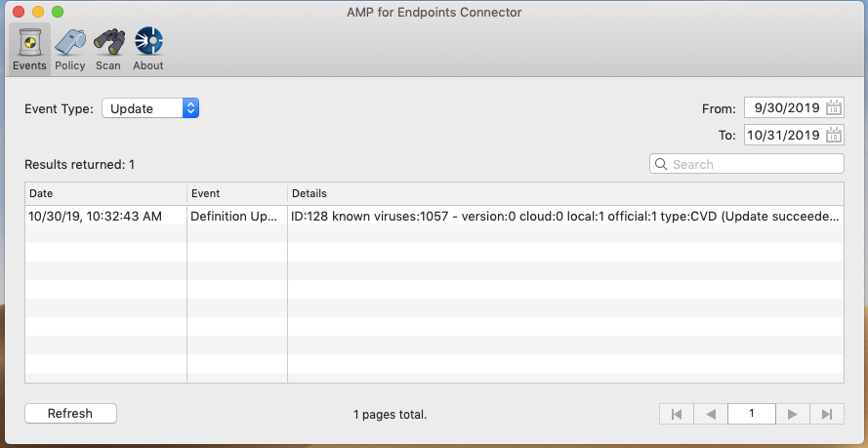Select the From date field 9/30/2019
The image size is (868, 448).
[x=794, y=107]
